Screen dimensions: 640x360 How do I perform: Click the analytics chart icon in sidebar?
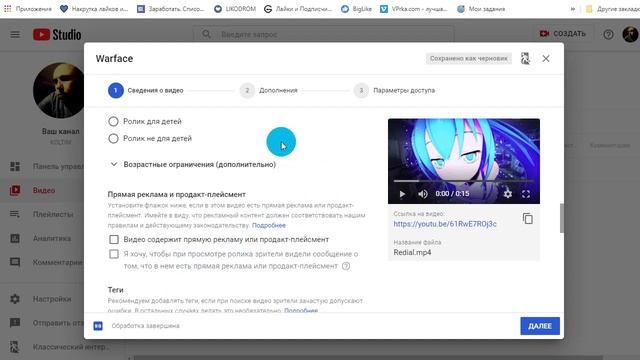[15, 238]
